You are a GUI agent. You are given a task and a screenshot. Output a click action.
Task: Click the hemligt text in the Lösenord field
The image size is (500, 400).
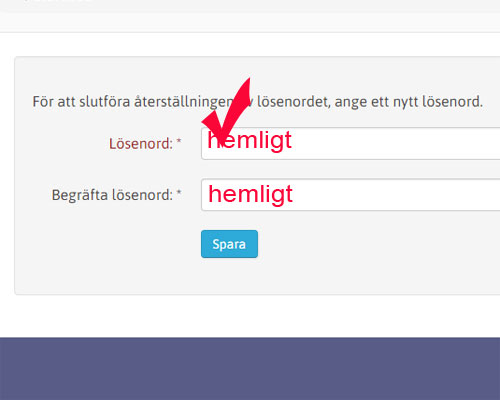point(249,141)
